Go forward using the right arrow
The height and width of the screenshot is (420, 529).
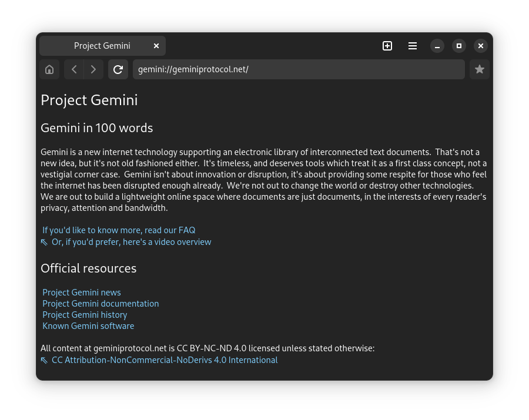pos(93,69)
